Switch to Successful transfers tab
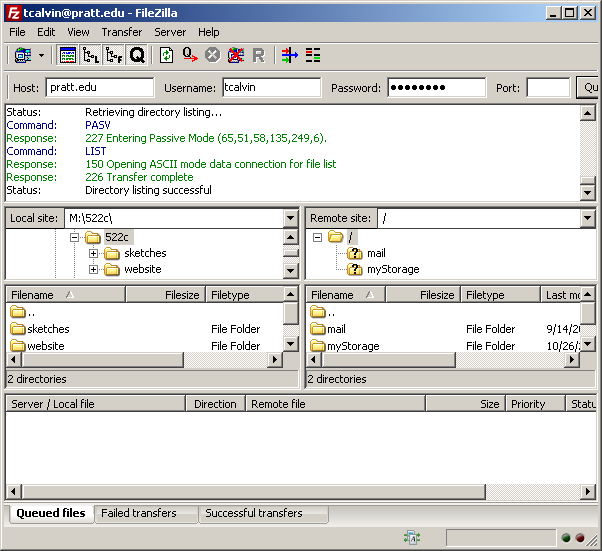Screen dimensions: 602x551 pyautogui.click(x=263, y=513)
